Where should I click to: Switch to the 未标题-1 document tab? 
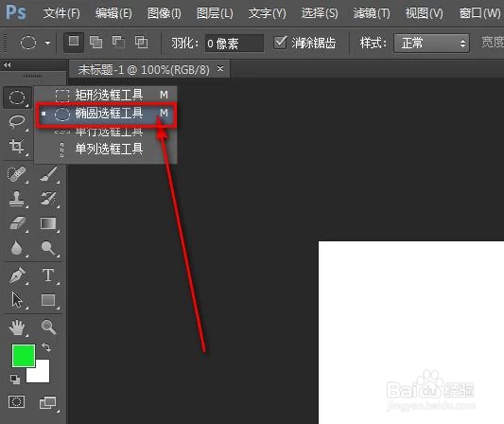(x=144, y=69)
